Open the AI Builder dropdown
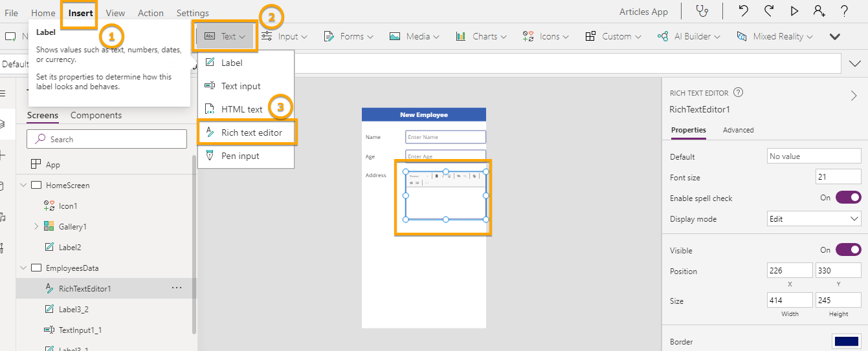Image resolution: width=868 pixels, height=351 pixels. pyautogui.click(x=690, y=36)
